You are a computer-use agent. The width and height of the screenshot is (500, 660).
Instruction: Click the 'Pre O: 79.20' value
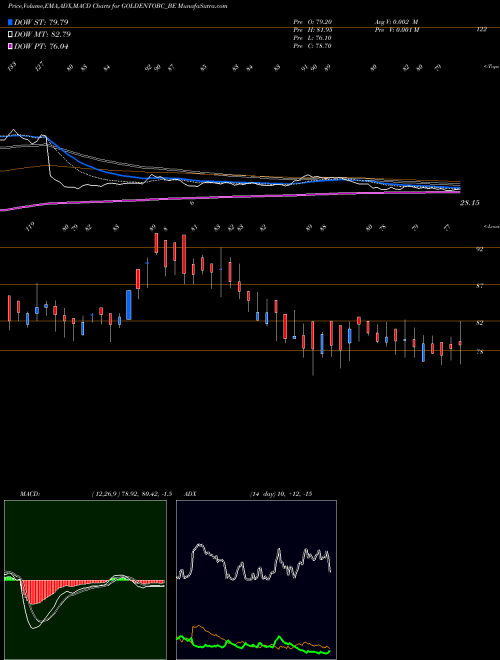(312, 22)
